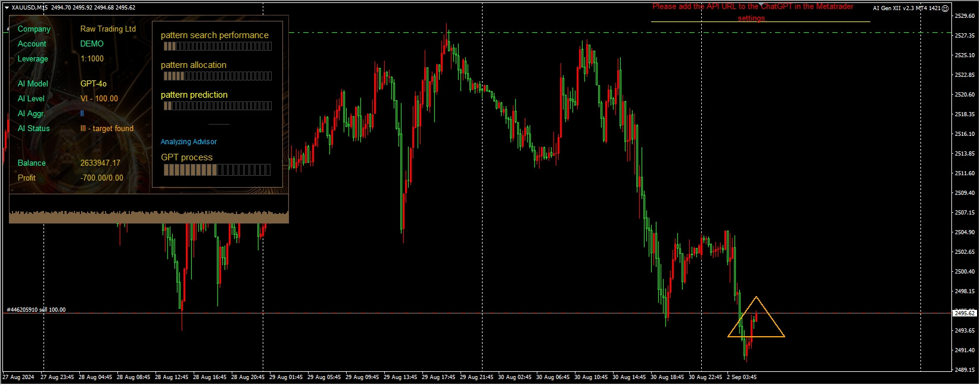Click the smiley face Expert Advisor icon

[945, 8]
